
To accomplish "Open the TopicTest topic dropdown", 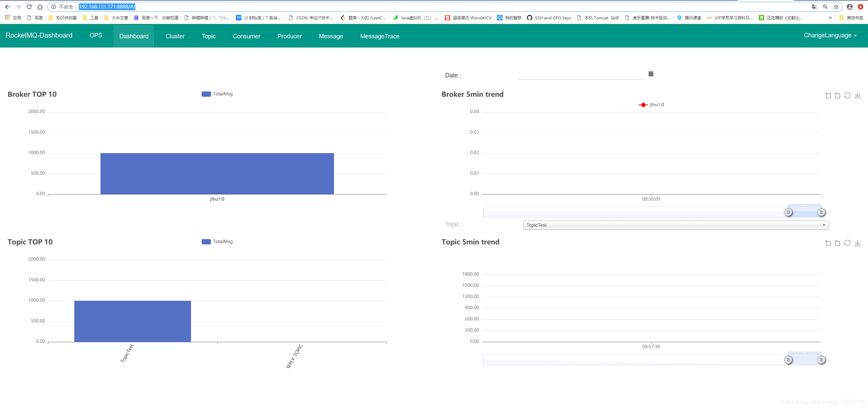I will [x=675, y=225].
